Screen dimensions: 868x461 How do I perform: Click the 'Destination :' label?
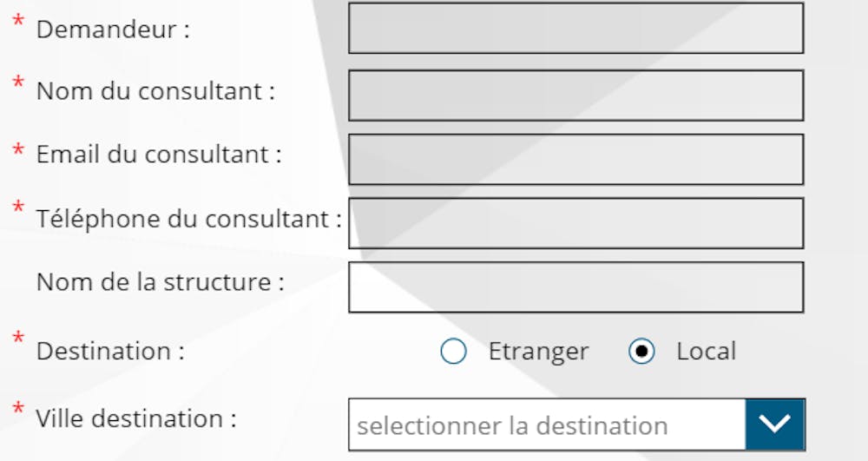pyautogui.click(x=110, y=352)
